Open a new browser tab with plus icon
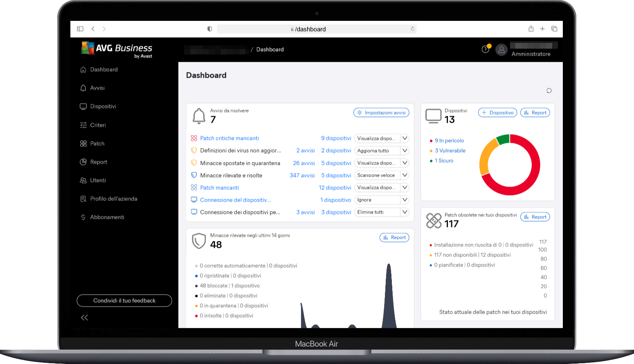The height and width of the screenshot is (364, 634). (x=542, y=29)
